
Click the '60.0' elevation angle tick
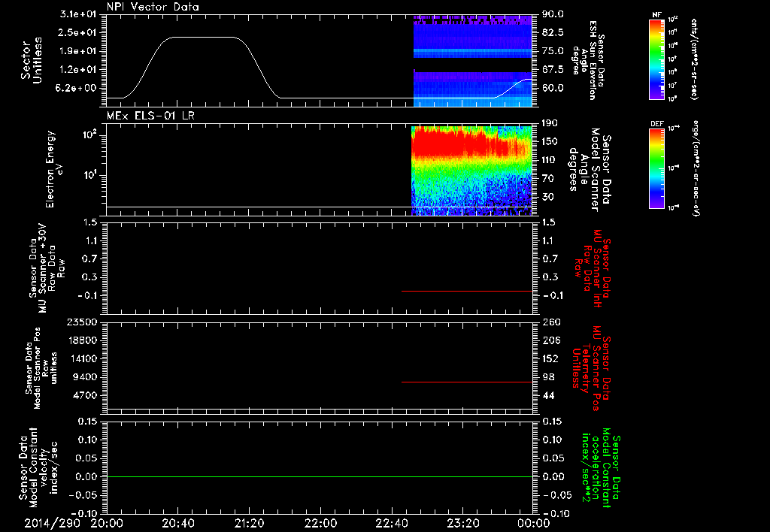553,89
